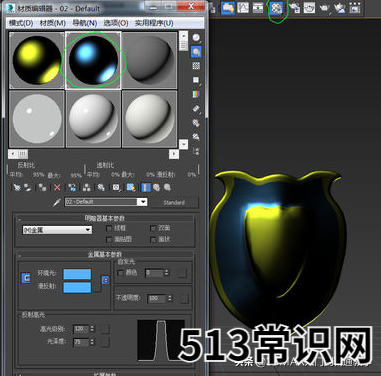
Task: Enable the 双面 two-sided checkbox
Action: 153,228
